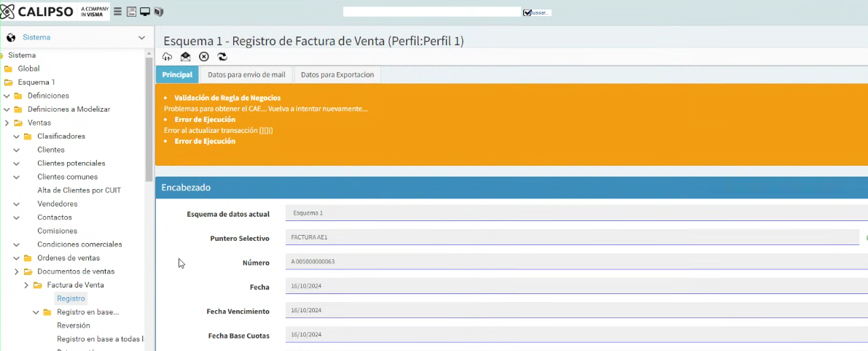
Task: Click the globe icon next to Sistema
Action: [10, 37]
